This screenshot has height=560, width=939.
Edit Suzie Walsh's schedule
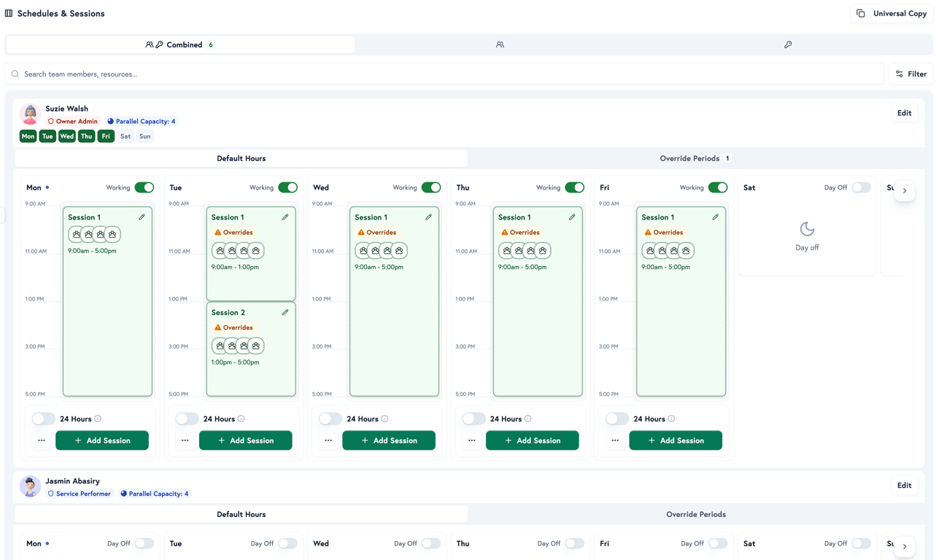[x=905, y=113]
